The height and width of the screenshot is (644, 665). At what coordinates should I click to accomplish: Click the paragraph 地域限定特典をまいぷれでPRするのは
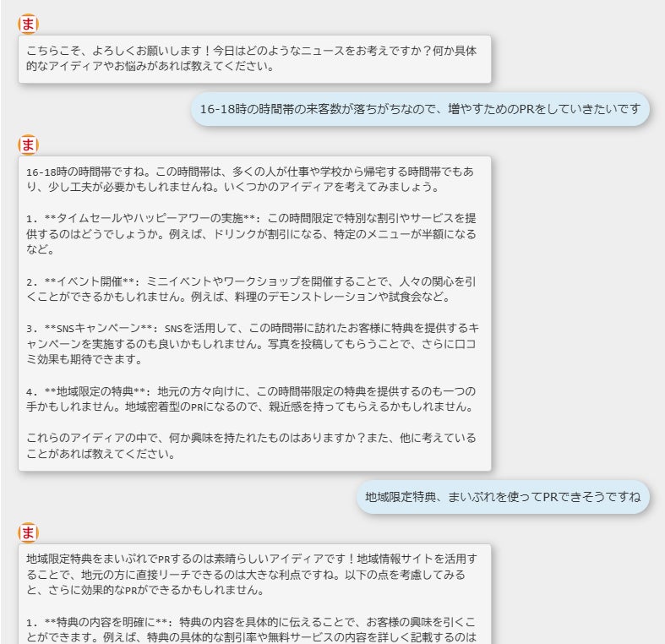(x=251, y=575)
